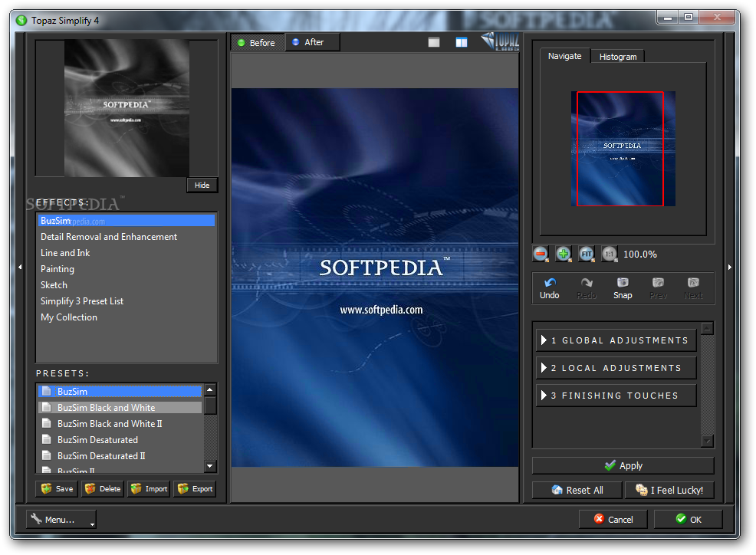Click the I Feel Lucky! button
Screen dimensions: 756x555
(x=669, y=490)
